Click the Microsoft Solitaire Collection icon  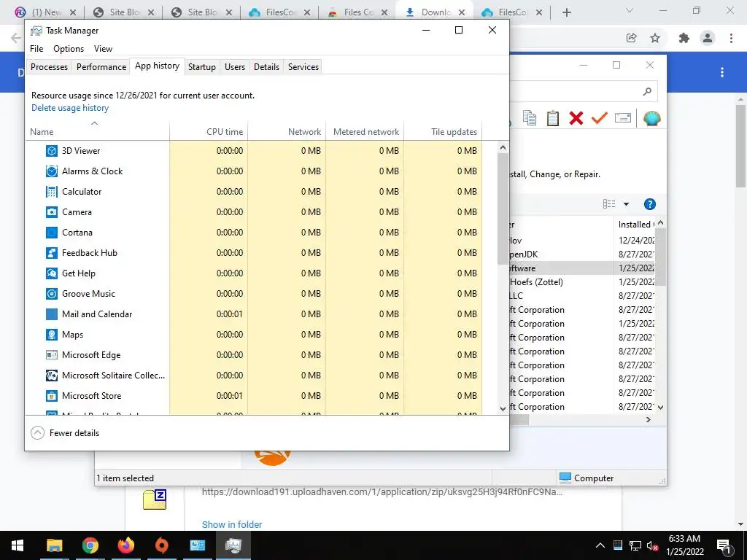pyautogui.click(x=52, y=376)
